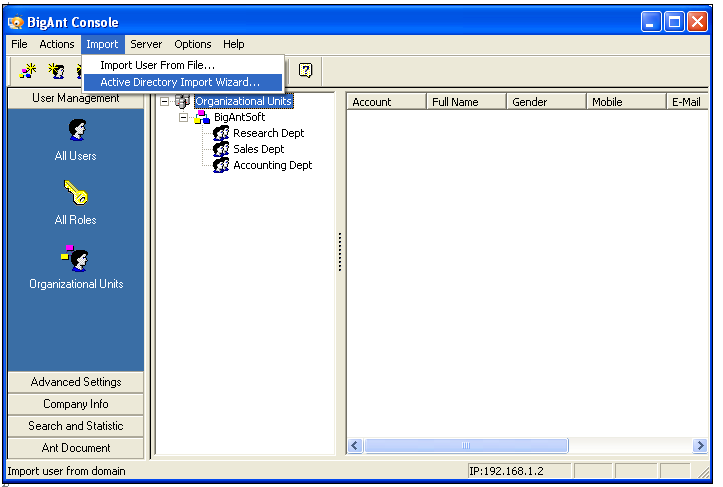Close the open Import menu
Screen dimensions: 723x487
click(102, 44)
